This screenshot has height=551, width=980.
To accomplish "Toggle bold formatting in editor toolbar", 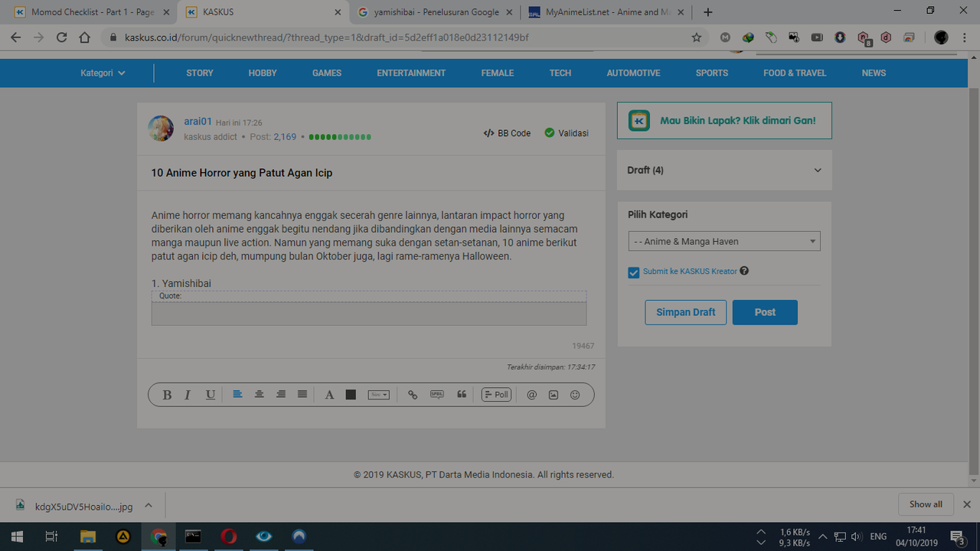I will (x=167, y=395).
